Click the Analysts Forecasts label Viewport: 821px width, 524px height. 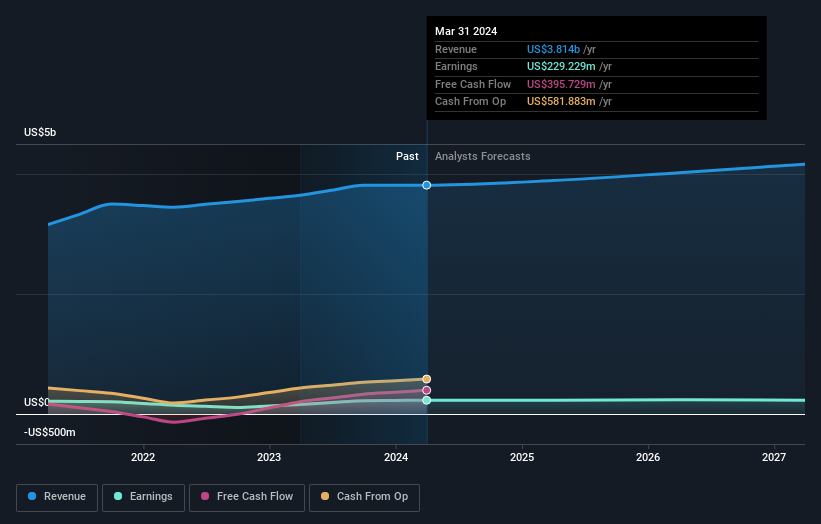(x=483, y=157)
